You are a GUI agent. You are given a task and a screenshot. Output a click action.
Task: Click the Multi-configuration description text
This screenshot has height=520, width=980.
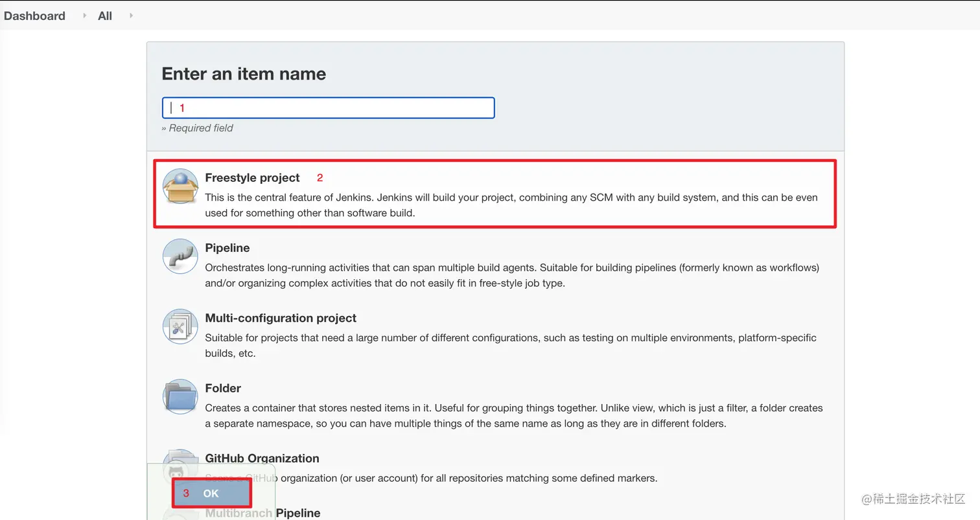pos(511,345)
